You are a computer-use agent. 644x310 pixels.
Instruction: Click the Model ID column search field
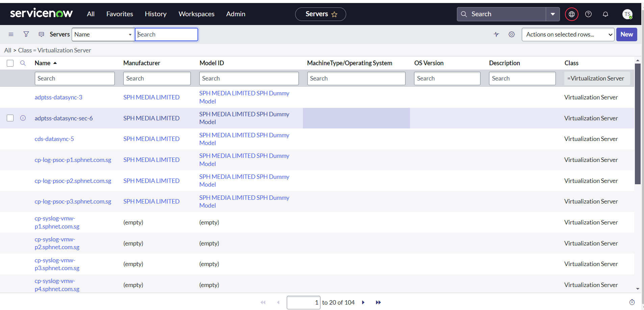click(x=249, y=78)
